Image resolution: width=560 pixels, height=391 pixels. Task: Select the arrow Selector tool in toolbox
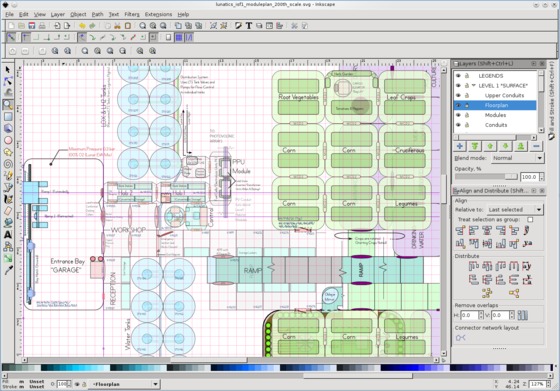click(x=8, y=70)
